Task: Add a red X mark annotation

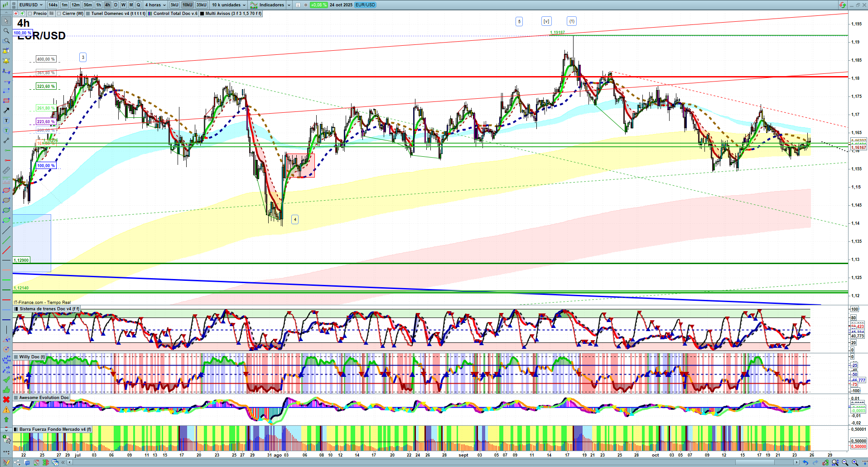Action: pyautogui.click(x=6, y=400)
